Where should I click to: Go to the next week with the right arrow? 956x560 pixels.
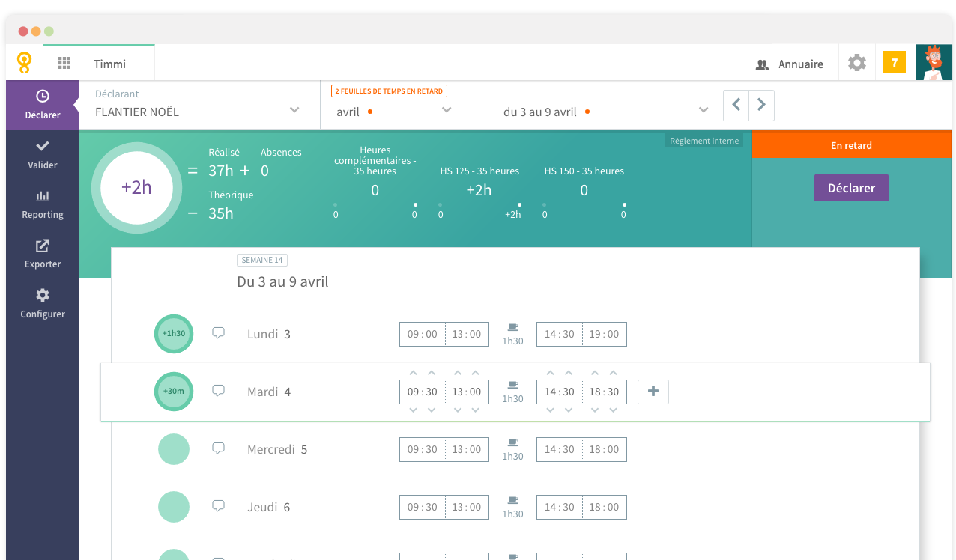click(761, 106)
